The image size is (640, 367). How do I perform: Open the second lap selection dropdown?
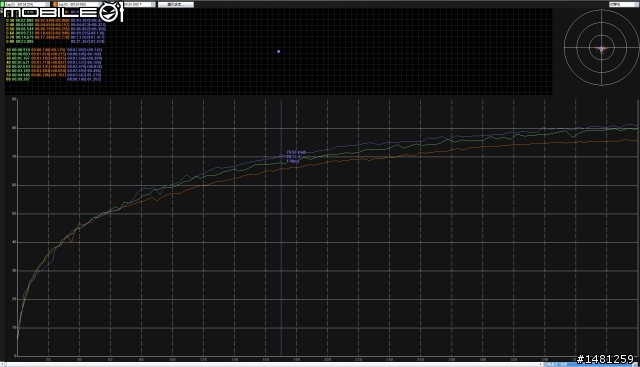[x=80, y=4]
